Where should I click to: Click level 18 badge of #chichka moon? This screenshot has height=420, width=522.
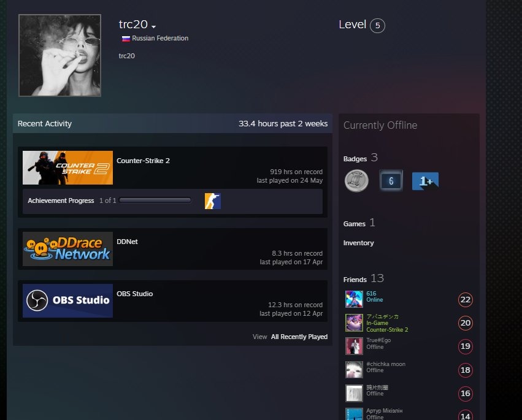point(465,370)
